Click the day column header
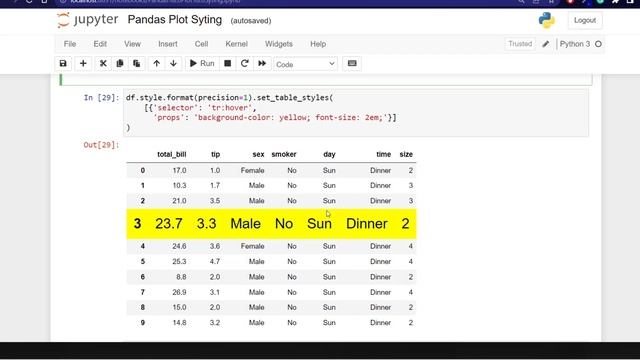The image size is (640, 360). point(329,154)
